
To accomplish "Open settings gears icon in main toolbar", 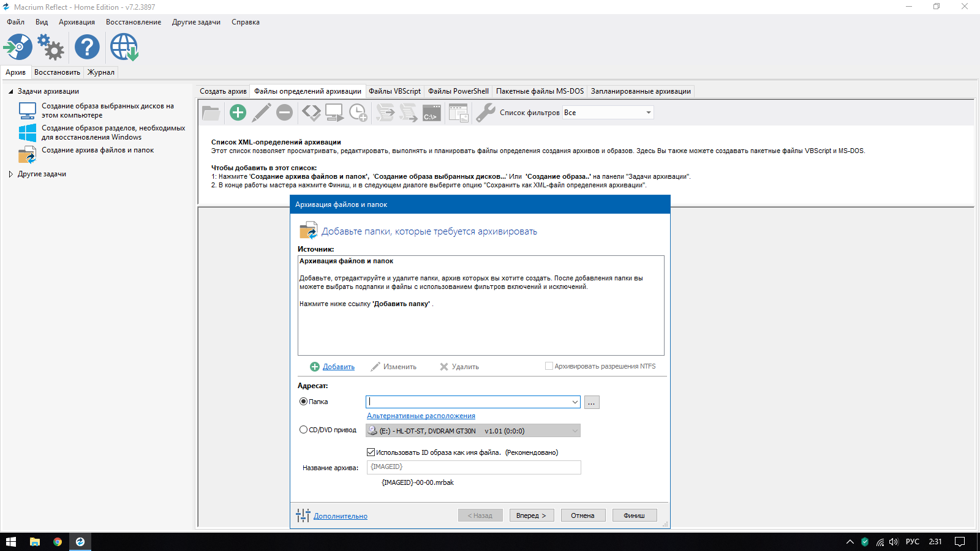I will 51,47.
